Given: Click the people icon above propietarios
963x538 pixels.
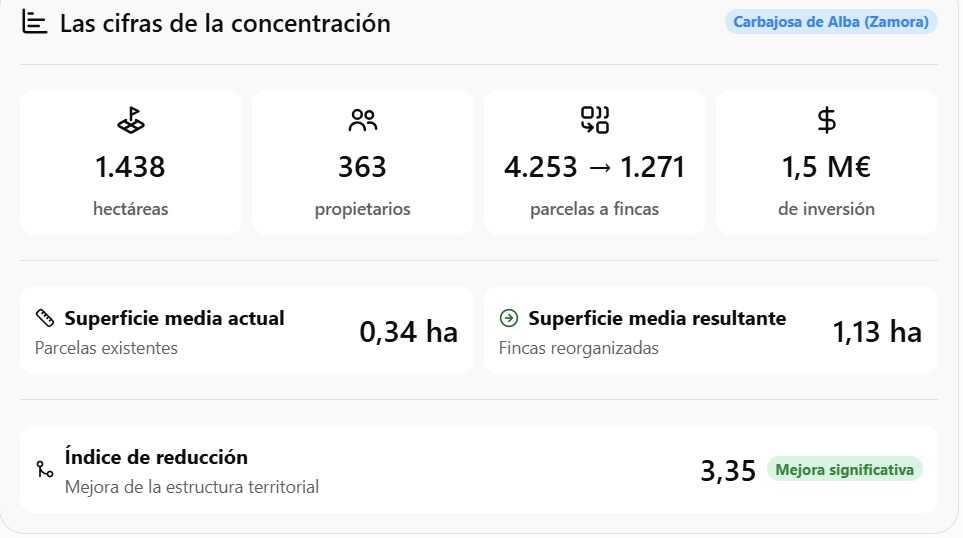Looking at the screenshot, I should pyautogui.click(x=362, y=120).
